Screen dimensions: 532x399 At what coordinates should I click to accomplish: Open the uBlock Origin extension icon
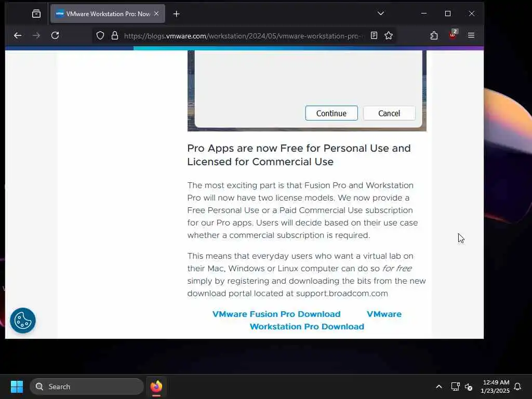453,35
